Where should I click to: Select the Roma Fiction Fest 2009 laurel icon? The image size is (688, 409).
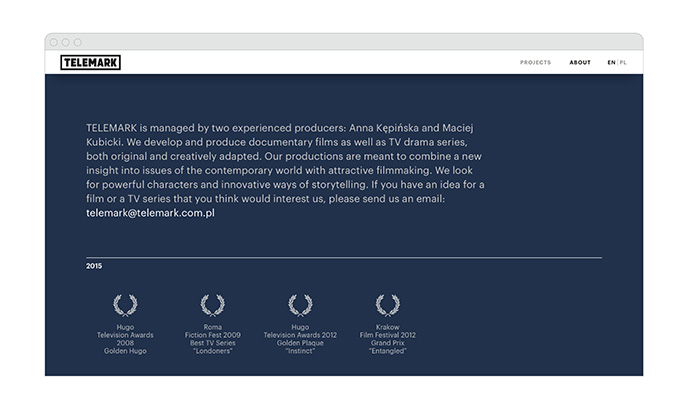pyautogui.click(x=212, y=305)
